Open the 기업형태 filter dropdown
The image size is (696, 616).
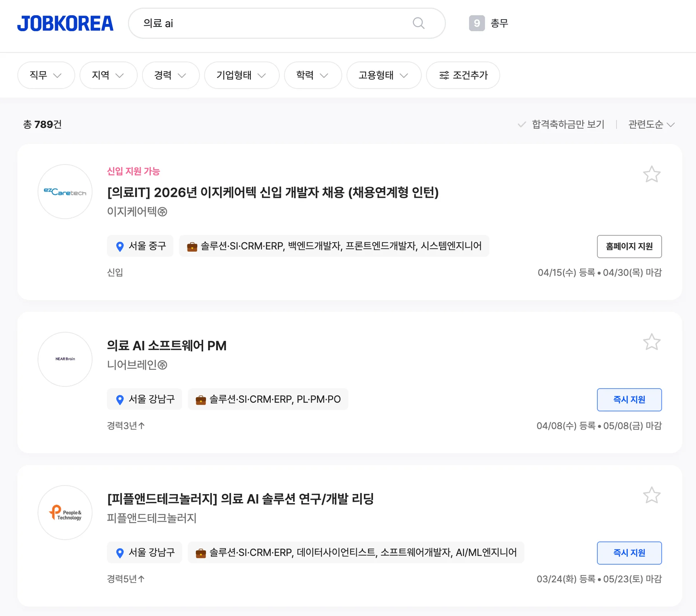(x=242, y=75)
